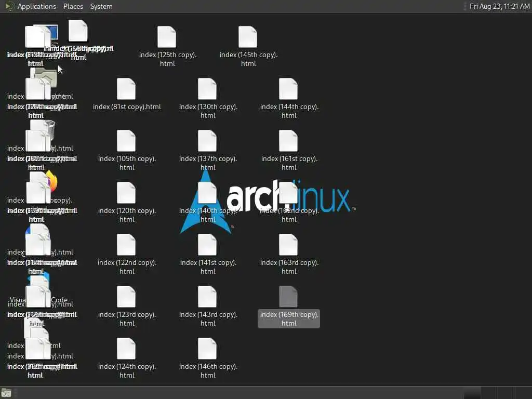532x399 pixels.
Task: Click the label text index (122nd copy).html
Action: (127, 267)
